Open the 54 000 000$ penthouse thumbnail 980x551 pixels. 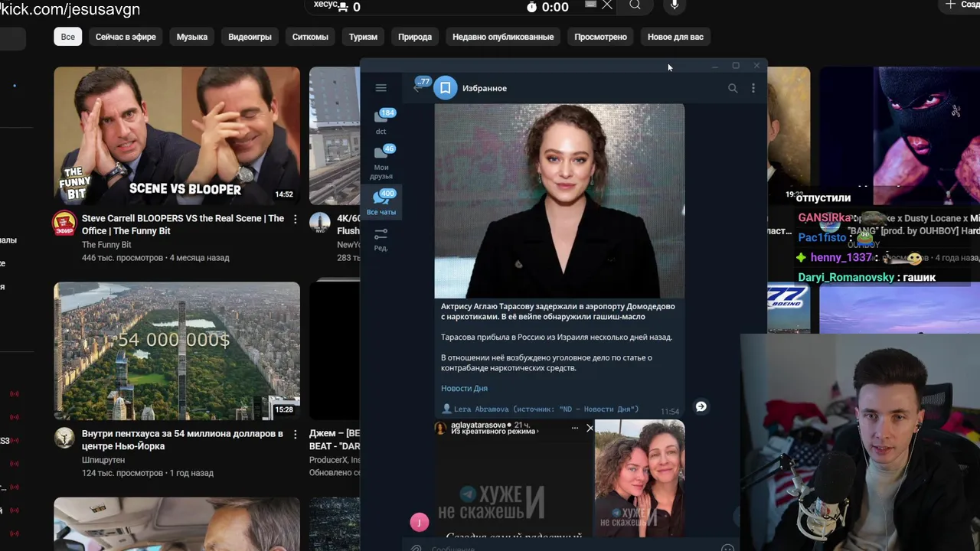[177, 351]
